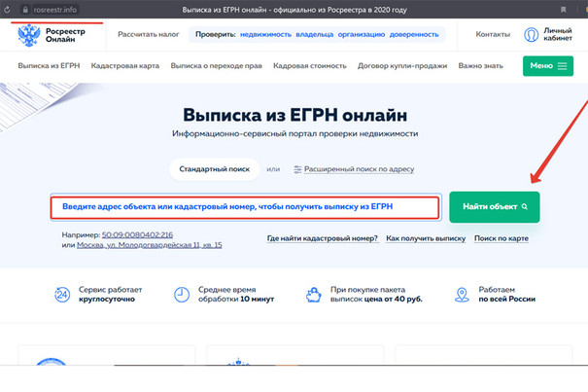The image size is (588, 392).
Task: Click the 10 минут text
Action: (x=257, y=300)
